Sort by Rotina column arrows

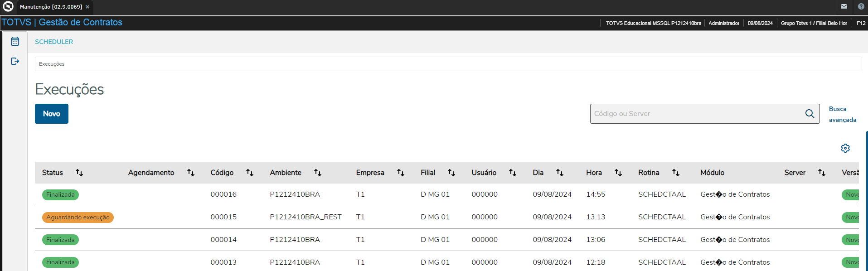pyautogui.click(x=676, y=173)
